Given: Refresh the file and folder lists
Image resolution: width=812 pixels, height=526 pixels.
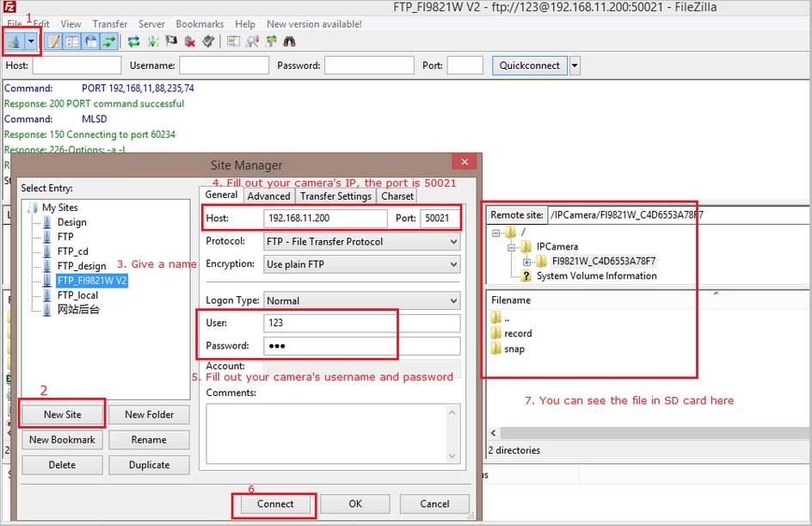Looking at the screenshot, I should click(x=133, y=41).
